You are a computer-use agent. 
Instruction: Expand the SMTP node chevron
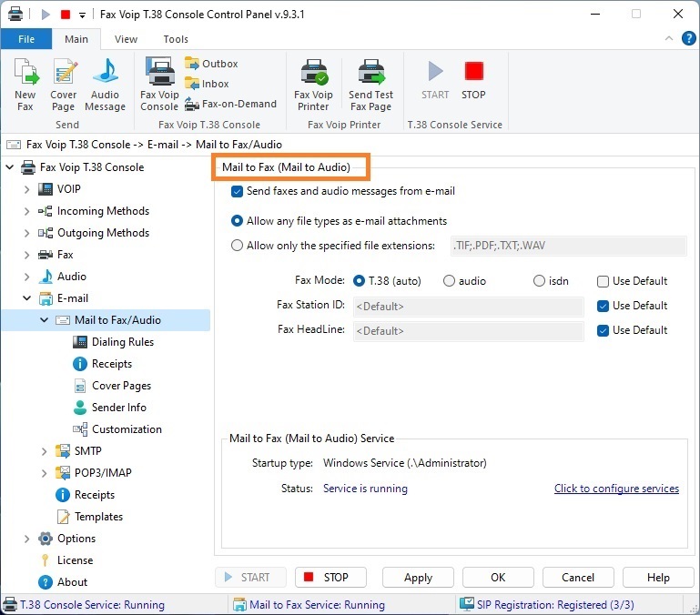[45, 451]
